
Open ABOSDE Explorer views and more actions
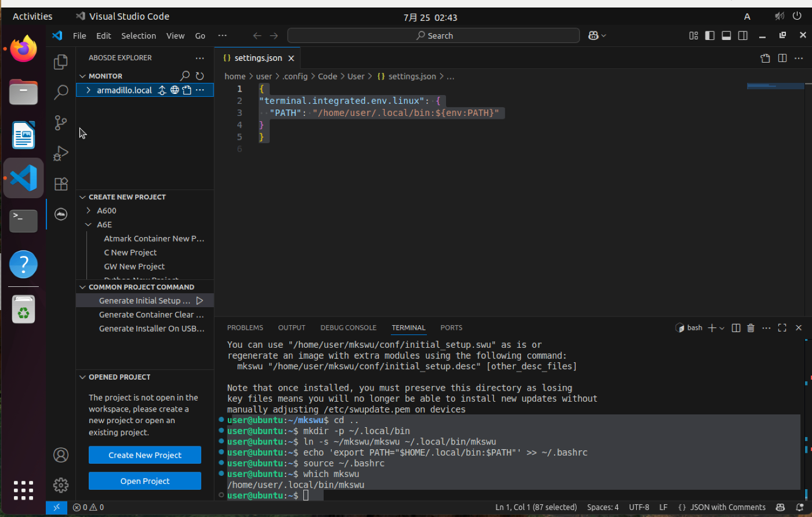200,58
